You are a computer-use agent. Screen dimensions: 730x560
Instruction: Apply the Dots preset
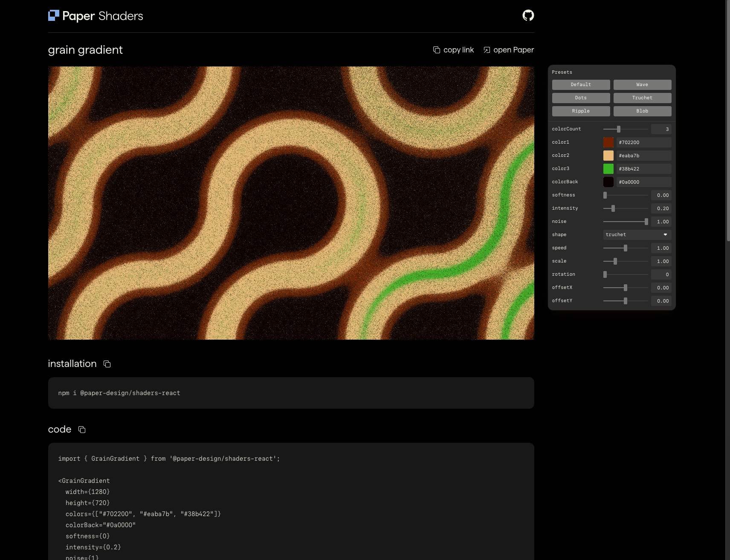[581, 98]
